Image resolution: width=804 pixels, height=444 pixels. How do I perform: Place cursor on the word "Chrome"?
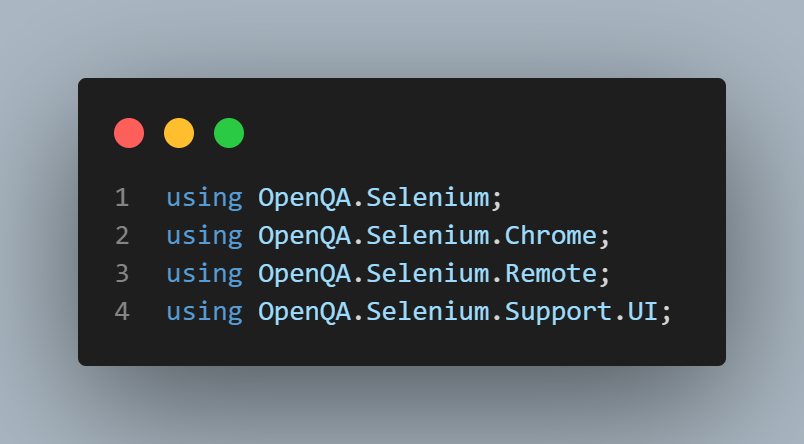pos(550,236)
